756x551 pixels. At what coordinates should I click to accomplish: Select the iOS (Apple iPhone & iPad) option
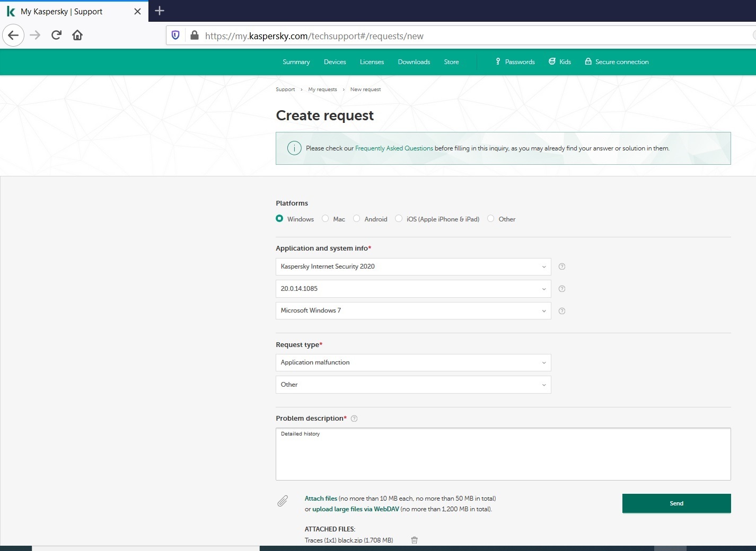click(x=399, y=218)
